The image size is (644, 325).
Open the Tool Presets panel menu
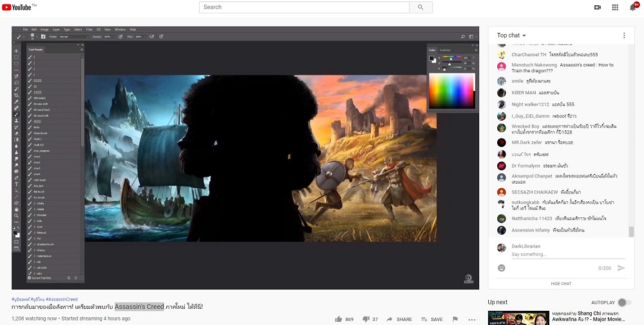point(82,50)
